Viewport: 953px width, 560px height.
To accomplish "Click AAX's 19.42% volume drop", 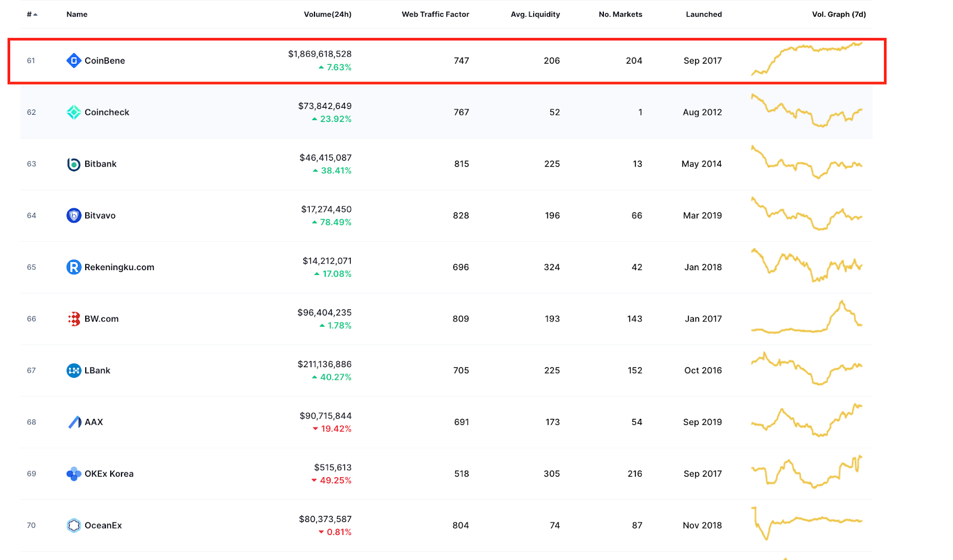I will coord(332,429).
